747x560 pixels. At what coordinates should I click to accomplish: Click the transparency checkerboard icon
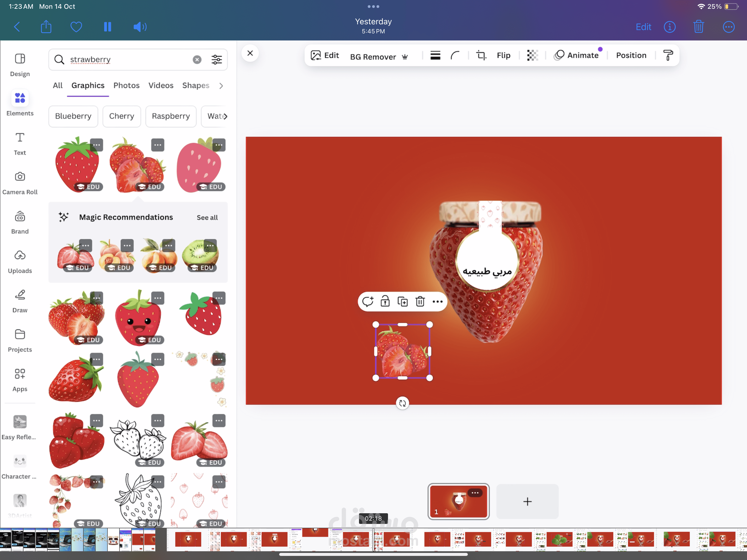tap(532, 56)
